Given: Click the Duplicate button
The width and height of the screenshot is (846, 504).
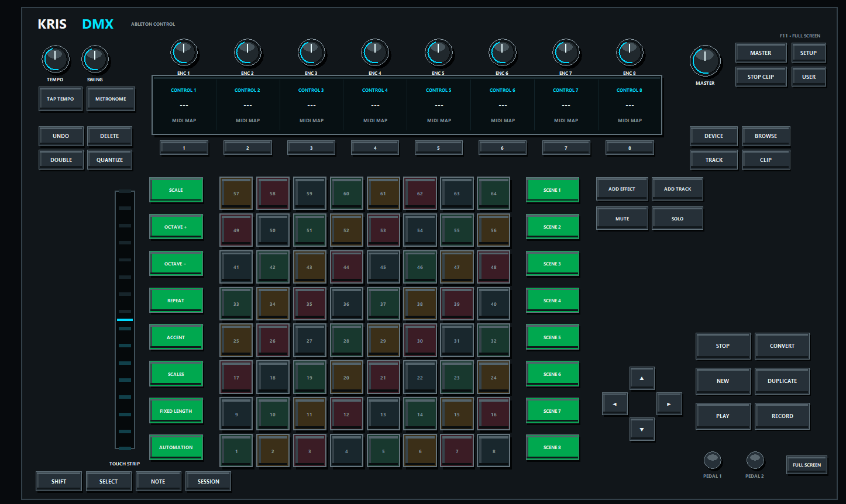Looking at the screenshot, I should (782, 381).
